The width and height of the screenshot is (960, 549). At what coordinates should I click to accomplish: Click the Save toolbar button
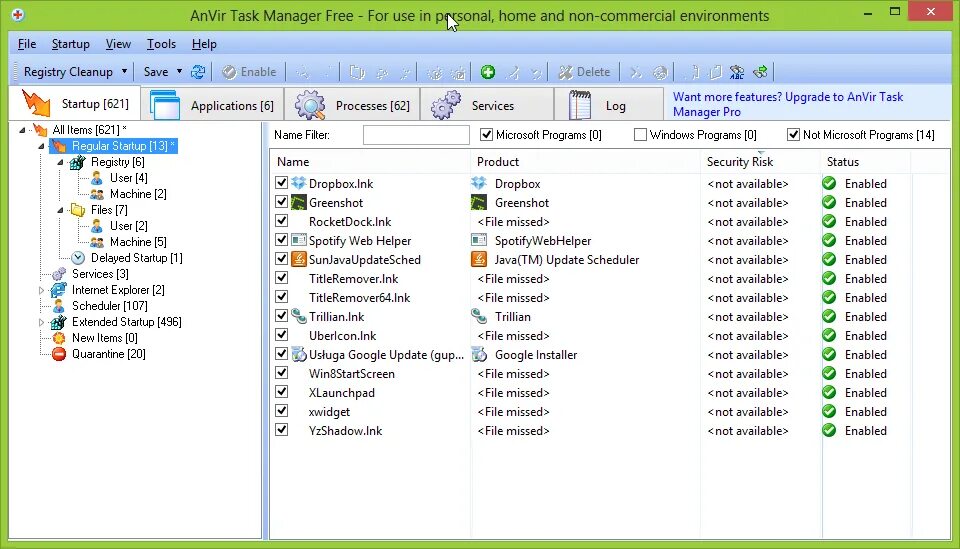pyautogui.click(x=156, y=72)
